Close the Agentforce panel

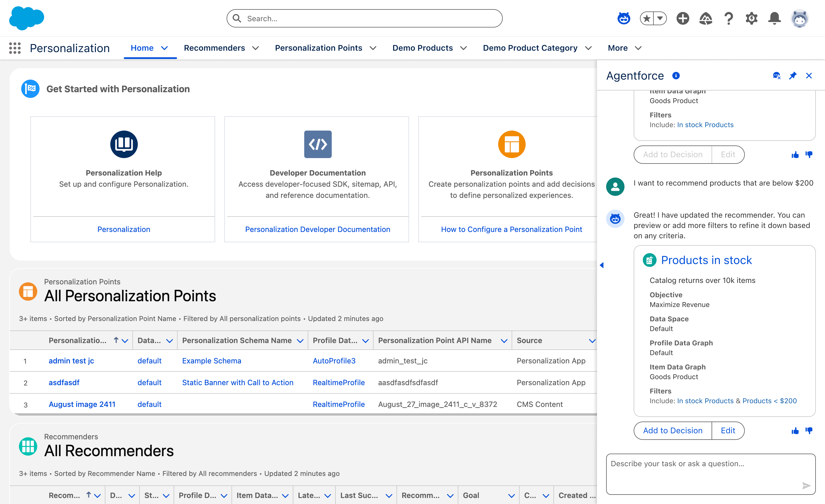point(809,76)
